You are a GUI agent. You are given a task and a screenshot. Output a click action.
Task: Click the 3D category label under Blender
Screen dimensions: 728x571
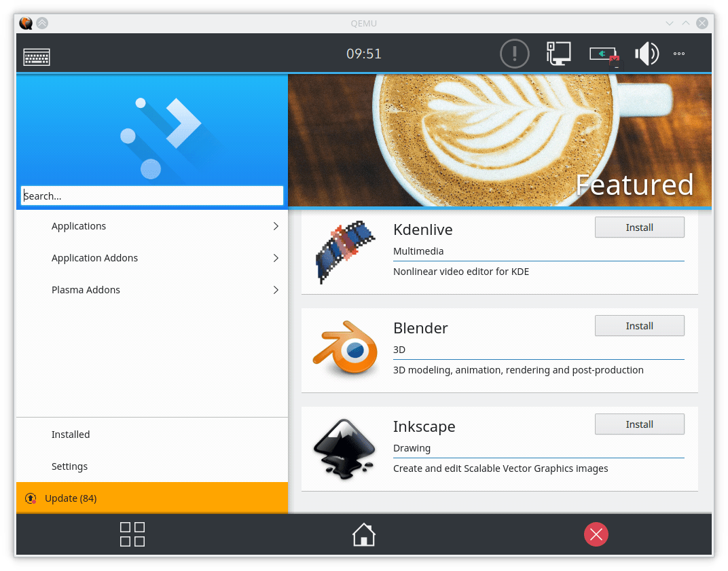tap(399, 350)
